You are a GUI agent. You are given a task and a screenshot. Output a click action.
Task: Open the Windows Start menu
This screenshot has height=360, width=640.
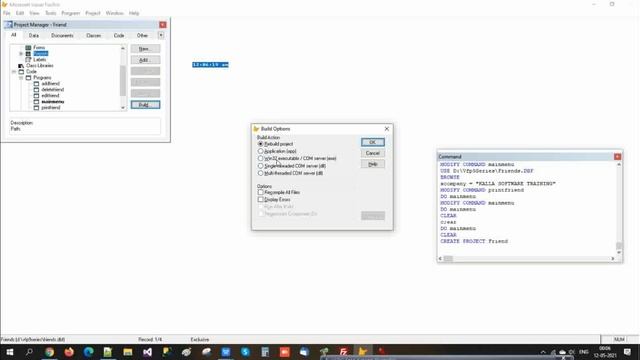pos(9,352)
